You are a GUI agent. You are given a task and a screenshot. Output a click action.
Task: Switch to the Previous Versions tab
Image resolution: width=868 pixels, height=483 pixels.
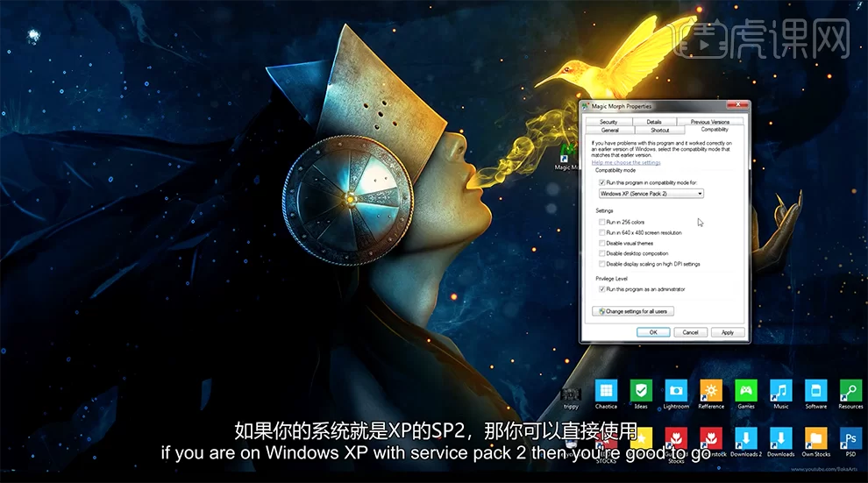click(x=709, y=122)
